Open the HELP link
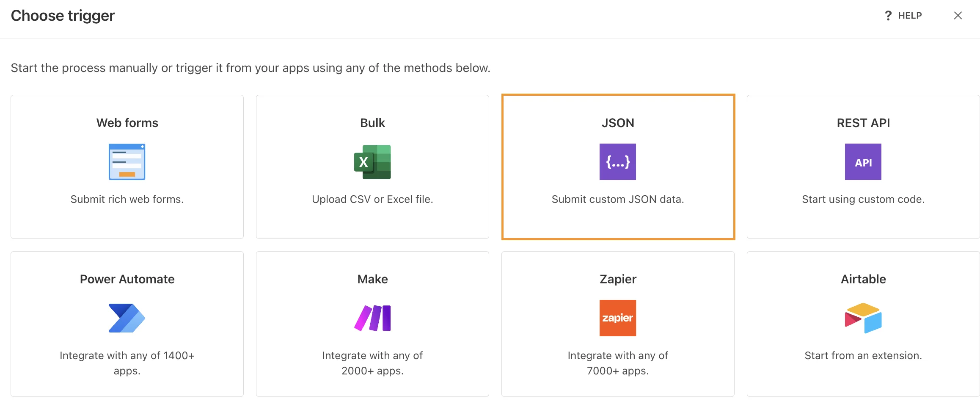Screen dimensions: 980x410 910,15
